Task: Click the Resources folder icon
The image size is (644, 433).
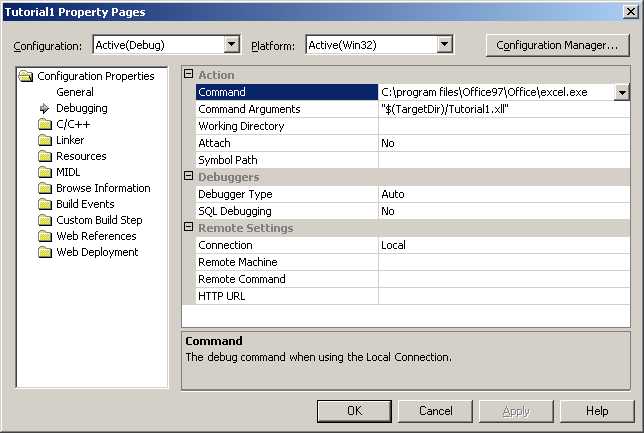Action: pyautogui.click(x=45, y=156)
